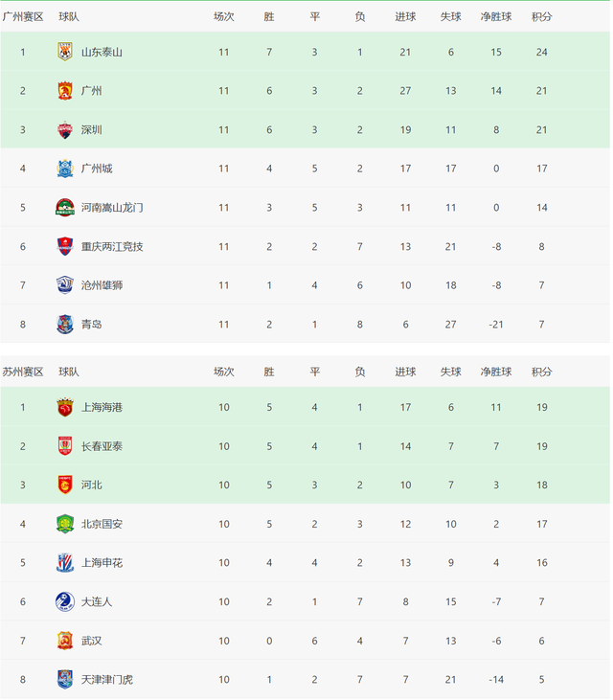The height and width of the screenshot is (700, 613).
Task: Click the 深圳 team badge
Action: point(65,129)
